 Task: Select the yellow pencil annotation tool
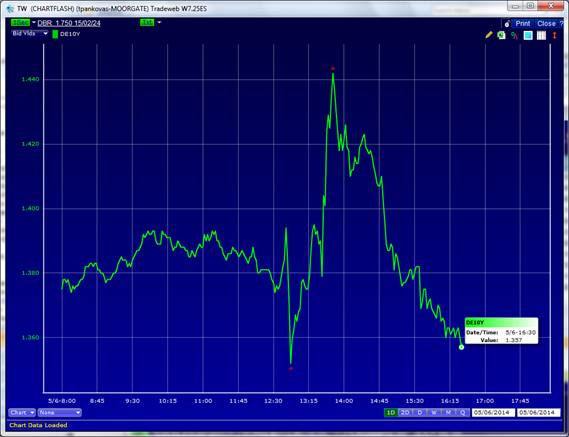(489, 35)
